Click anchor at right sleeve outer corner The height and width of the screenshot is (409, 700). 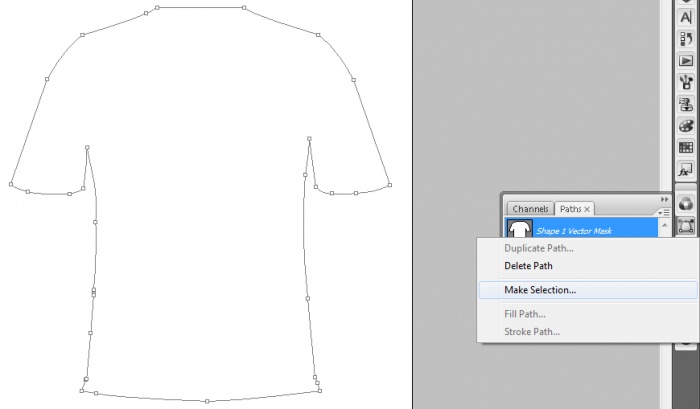[390, 185]
